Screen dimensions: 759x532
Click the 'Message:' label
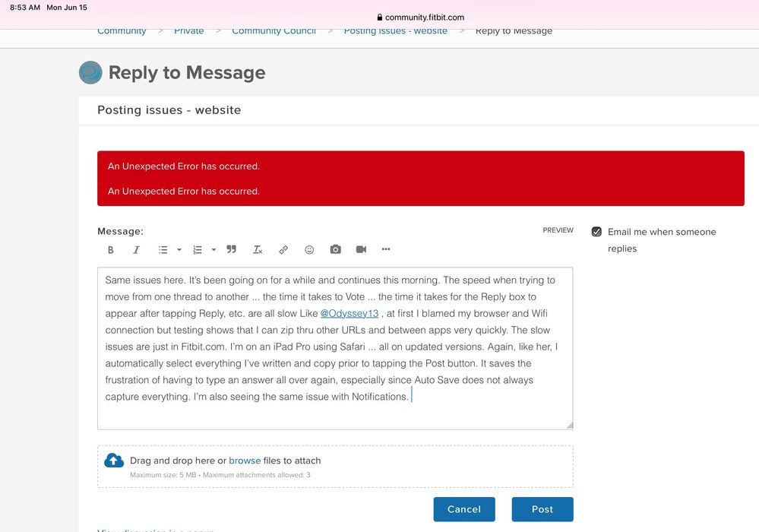[x=120, y=231]
